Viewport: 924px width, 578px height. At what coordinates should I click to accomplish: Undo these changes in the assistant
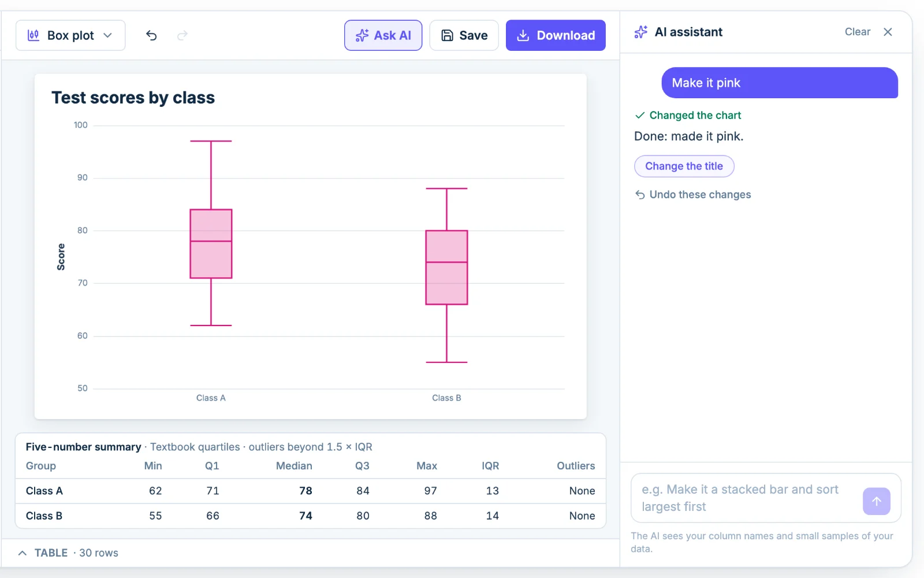(x=693, y=195)
